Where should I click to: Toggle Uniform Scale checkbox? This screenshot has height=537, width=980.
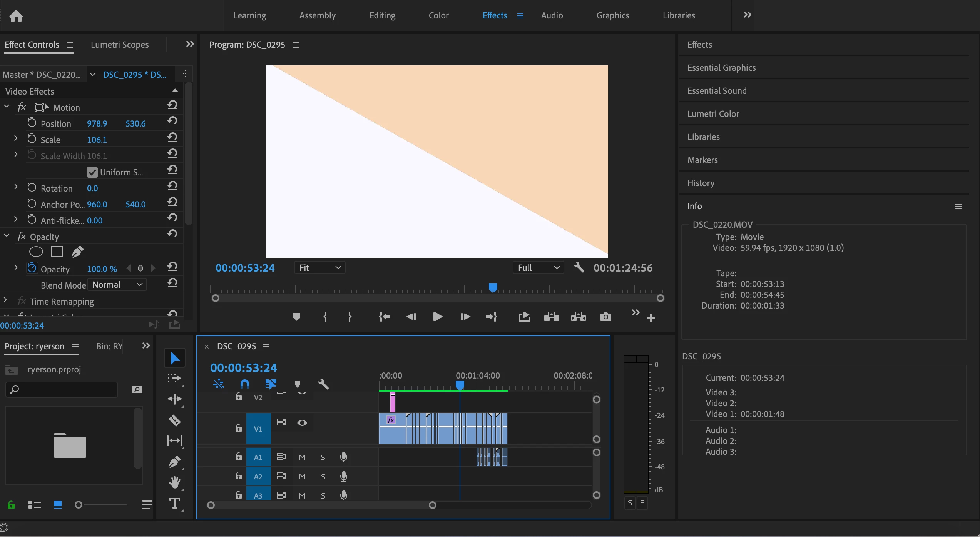click(x=92, y=172)
